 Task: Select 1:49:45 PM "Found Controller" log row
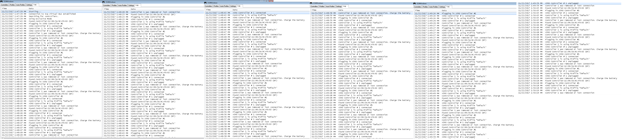pos(465,55)
